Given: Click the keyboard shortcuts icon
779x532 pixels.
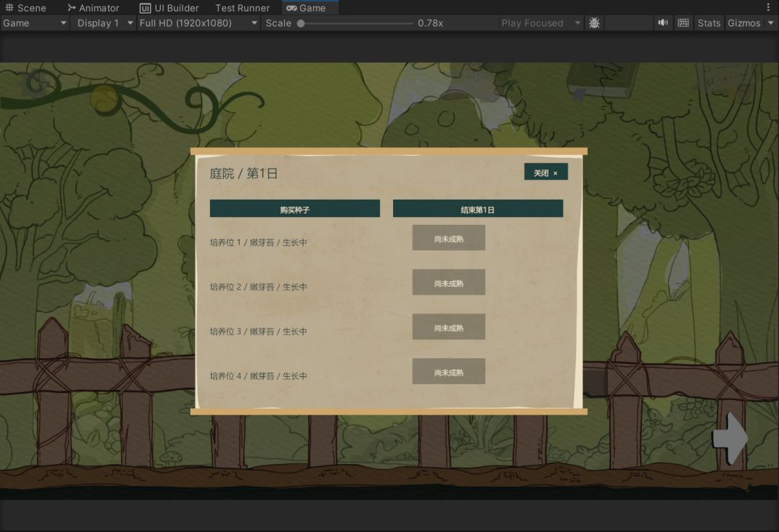Looking at the screenshot, I should [684, 23].
